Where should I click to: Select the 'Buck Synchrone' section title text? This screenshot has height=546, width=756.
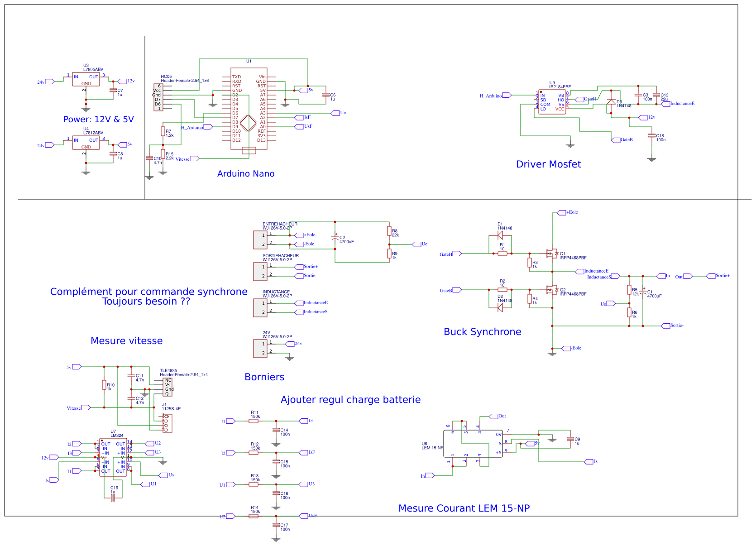tap(482, 332)
